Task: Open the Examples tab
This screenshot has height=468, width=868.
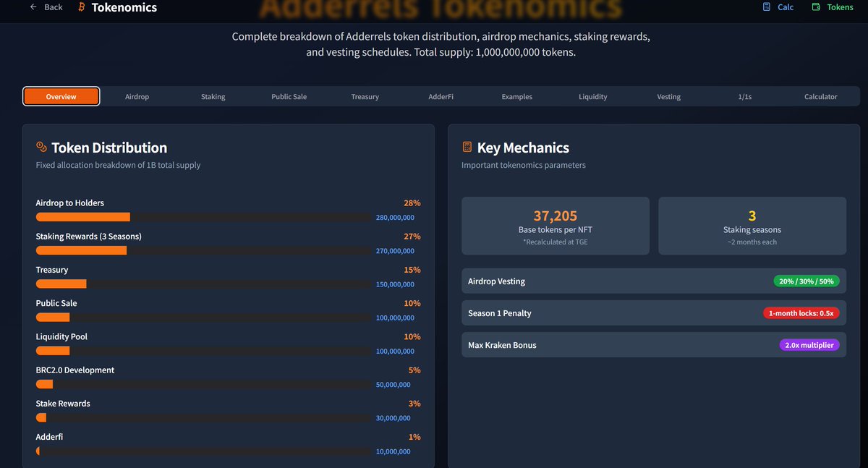Action: [517, 96]
